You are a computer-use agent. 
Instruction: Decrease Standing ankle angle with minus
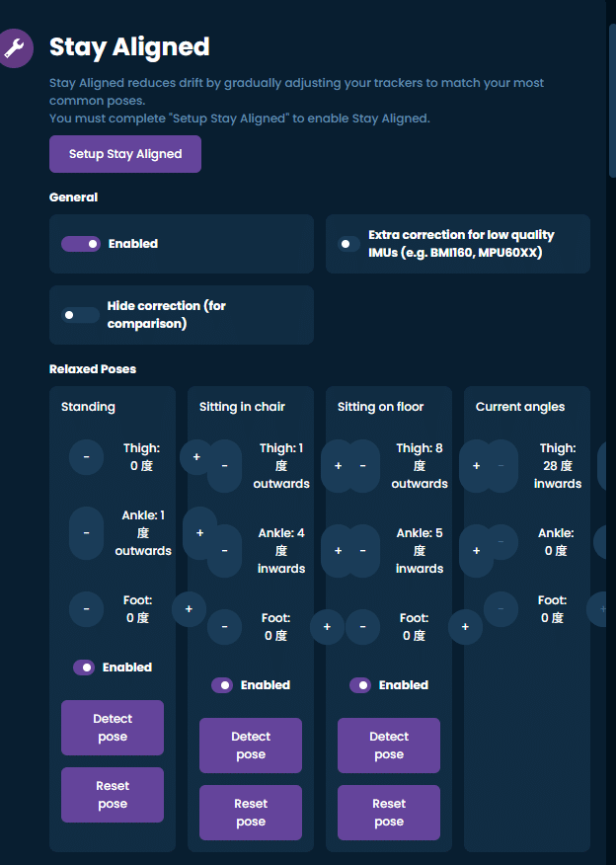87,532
